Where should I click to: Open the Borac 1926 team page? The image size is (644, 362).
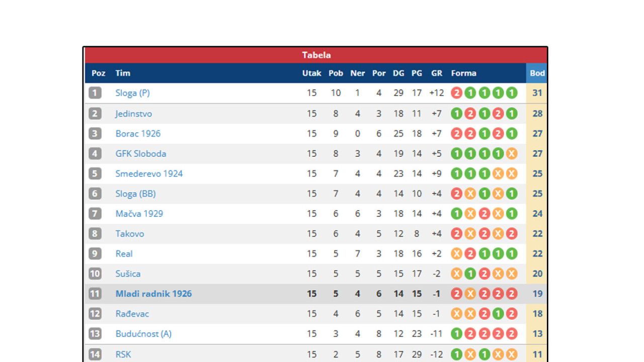tap(138, 133)
